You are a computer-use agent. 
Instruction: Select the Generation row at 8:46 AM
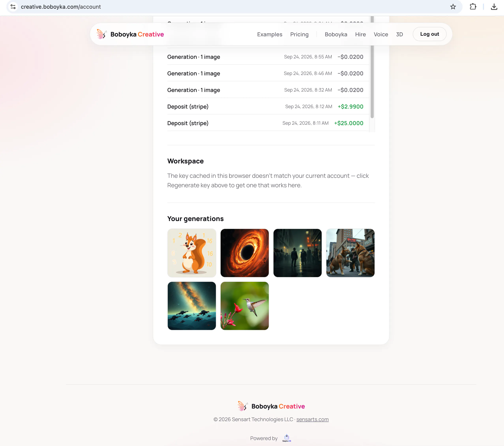[x=268, y=73]
